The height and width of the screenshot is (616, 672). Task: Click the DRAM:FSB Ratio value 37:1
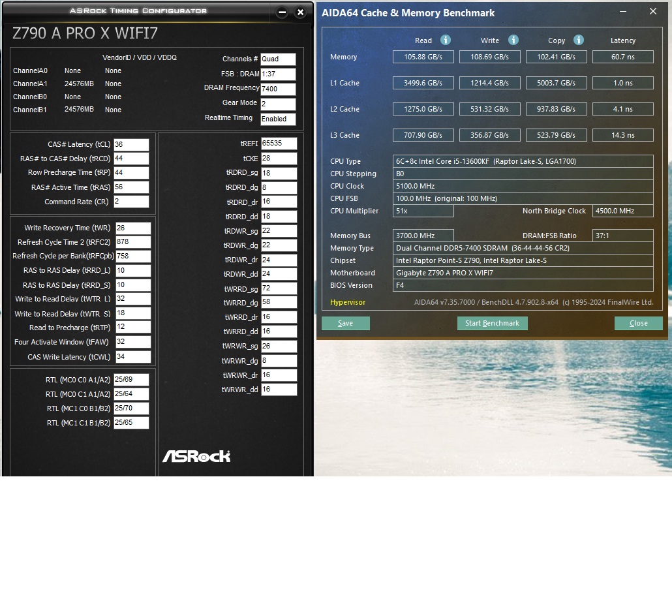pyautogui.click(x=622, y=236)
